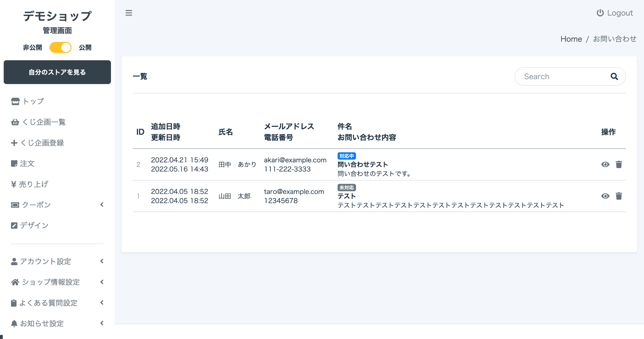This screenshot has width=644, height=339.
Task: View details of taro@example.com inquiry
Action: pyautogui.click(x=605, y=196)
